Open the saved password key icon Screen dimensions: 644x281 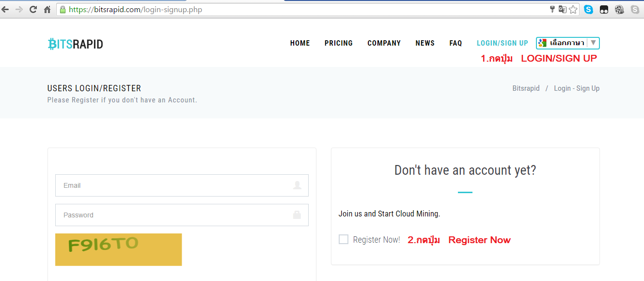552,9
